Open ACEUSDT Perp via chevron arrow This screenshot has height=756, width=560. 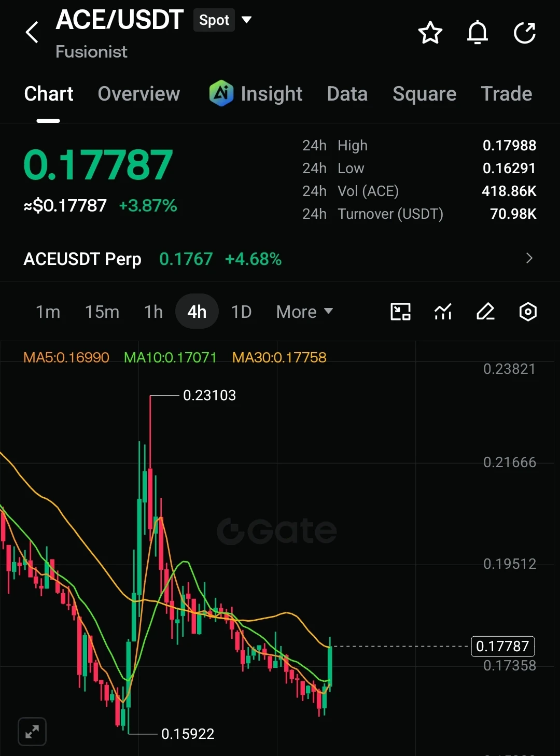click(529, 258)
